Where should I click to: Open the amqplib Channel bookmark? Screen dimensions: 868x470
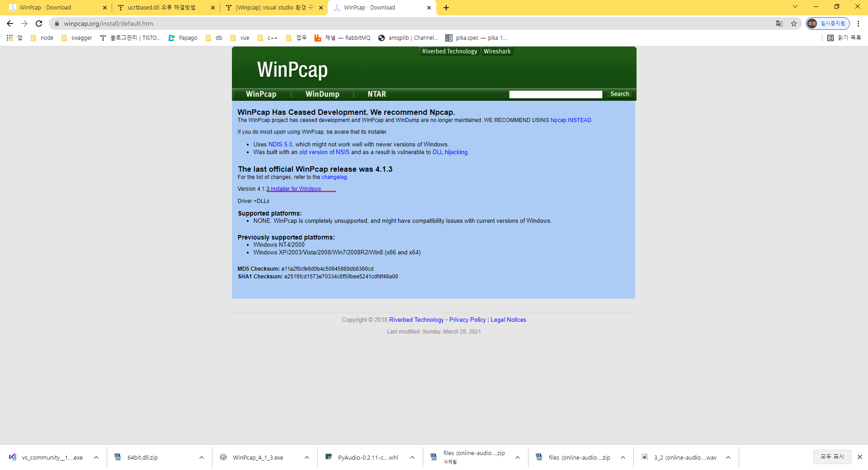pos(408,38)
